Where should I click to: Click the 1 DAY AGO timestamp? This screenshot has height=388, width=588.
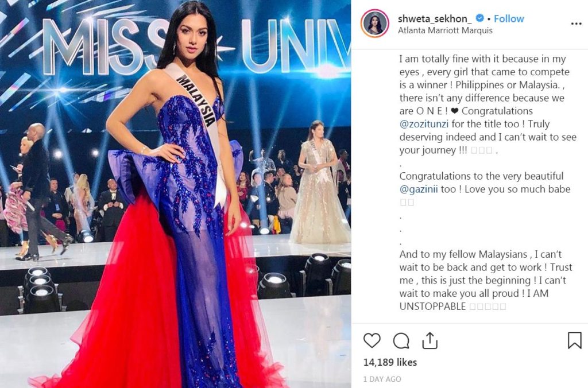(x=382, y=379)
